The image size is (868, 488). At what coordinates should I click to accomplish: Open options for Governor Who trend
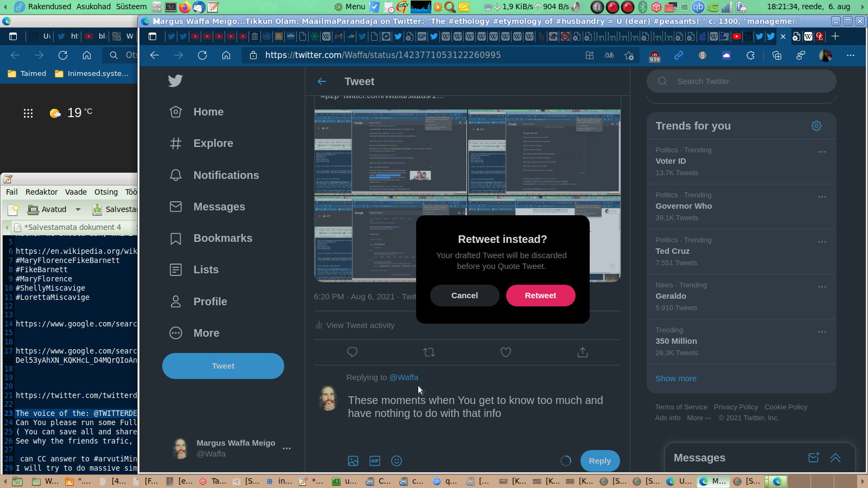[x=822, y=197]
